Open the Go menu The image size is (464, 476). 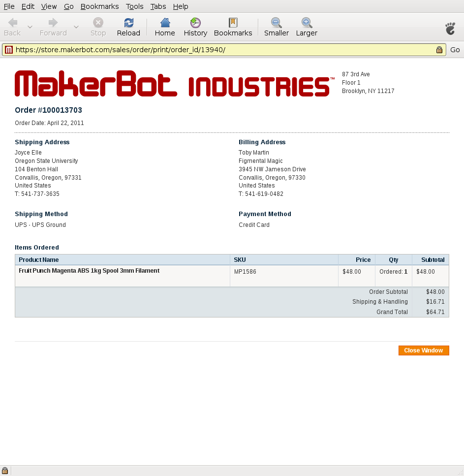pyautogui.click(x=69, y=6)
